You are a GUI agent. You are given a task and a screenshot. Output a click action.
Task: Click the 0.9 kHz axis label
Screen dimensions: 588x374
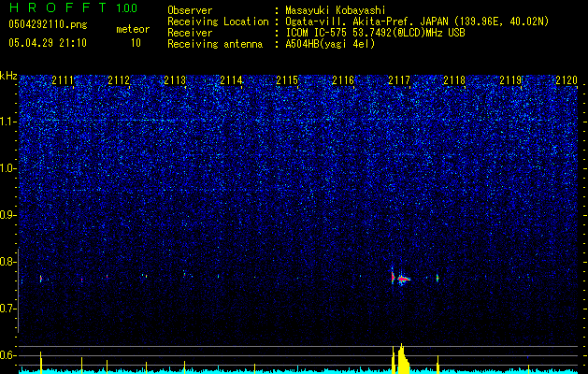pos(8,215)
